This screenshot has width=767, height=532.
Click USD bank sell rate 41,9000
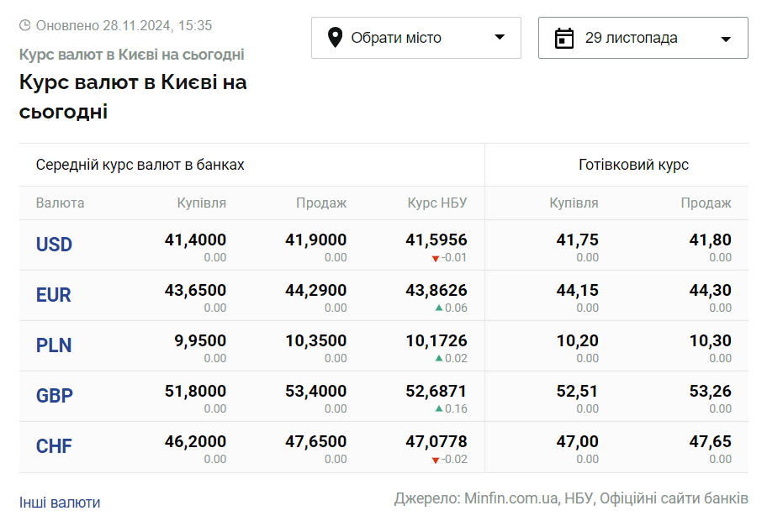coord(316,240)
